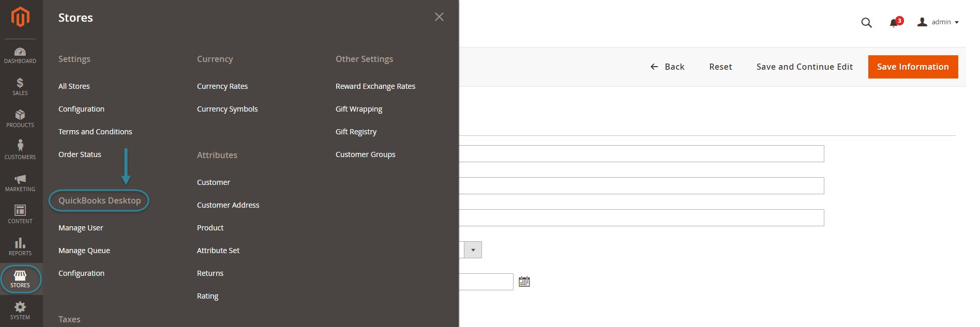Click the Magento logo icon
This screenshot has width=980, height=327.
pos(20,17)
